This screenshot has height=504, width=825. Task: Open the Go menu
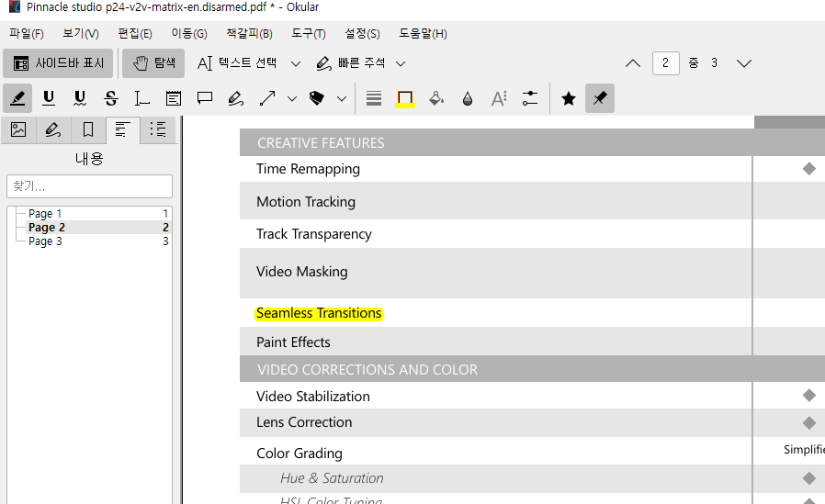pyautogui.click(x=189, y=34)
